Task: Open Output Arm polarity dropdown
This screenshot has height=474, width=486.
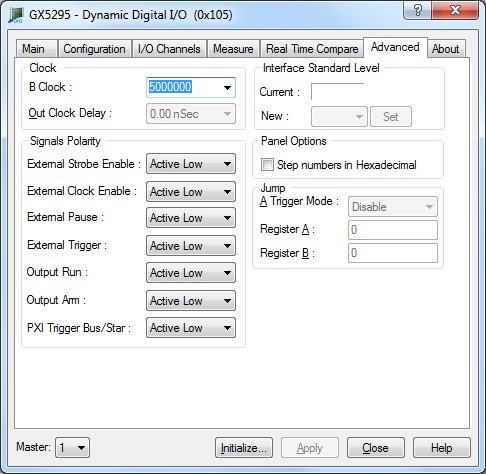Action: point(191,301)
